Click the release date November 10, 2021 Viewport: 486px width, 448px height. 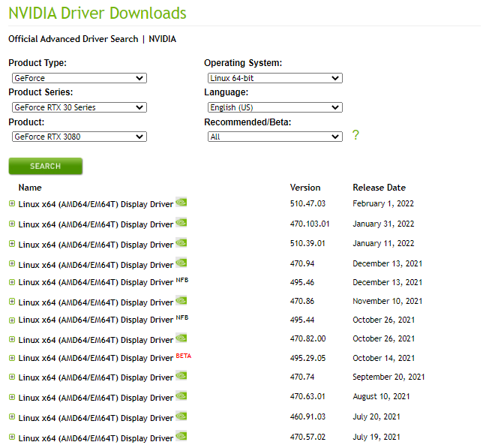[x=388, y=301]
